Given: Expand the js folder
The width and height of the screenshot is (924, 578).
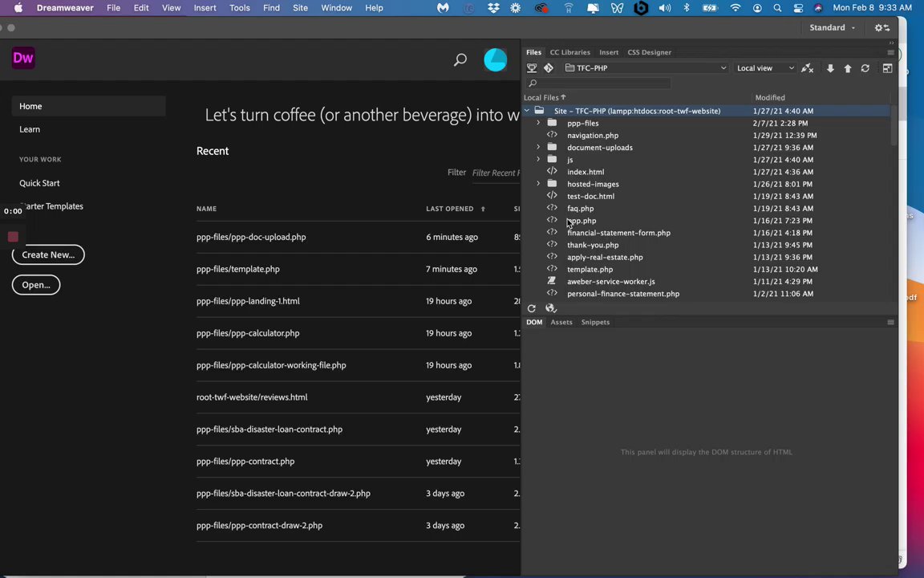Looking at the screenshot, I should 538,160.
